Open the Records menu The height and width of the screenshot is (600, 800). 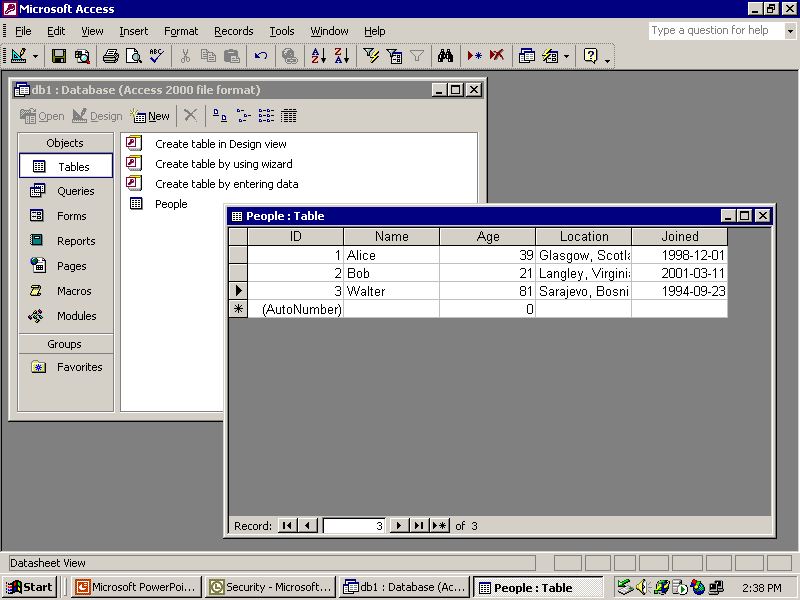click(x=234, y=31)
